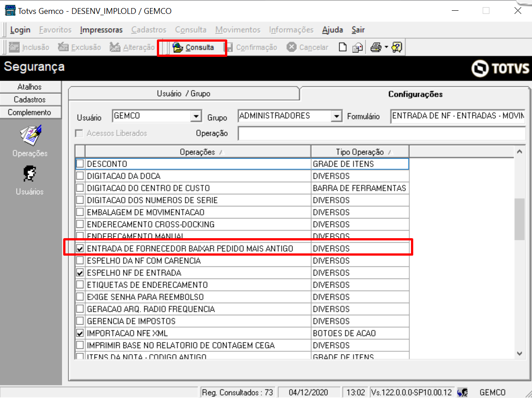Check EMBALAGEM DE MOVIMENTACAO checkbox
The height and width of the screenshot is (398, 532).
[80, 212]
